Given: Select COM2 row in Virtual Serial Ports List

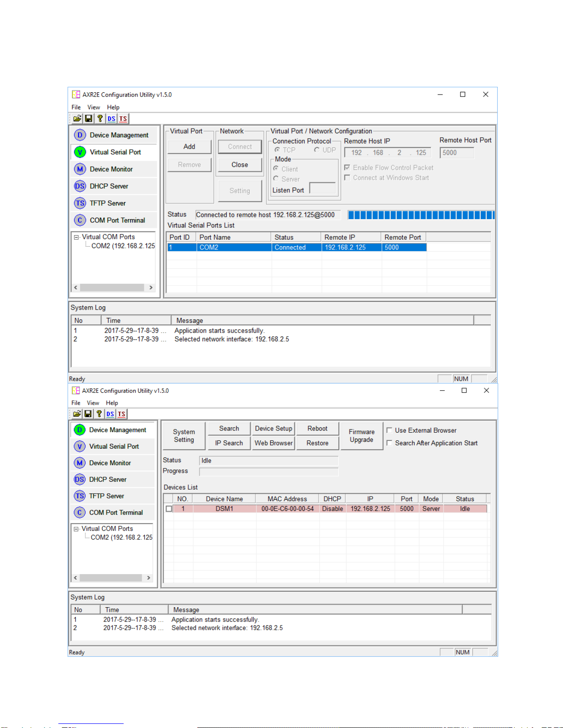Looking at the screenshot, I should 297,247.
